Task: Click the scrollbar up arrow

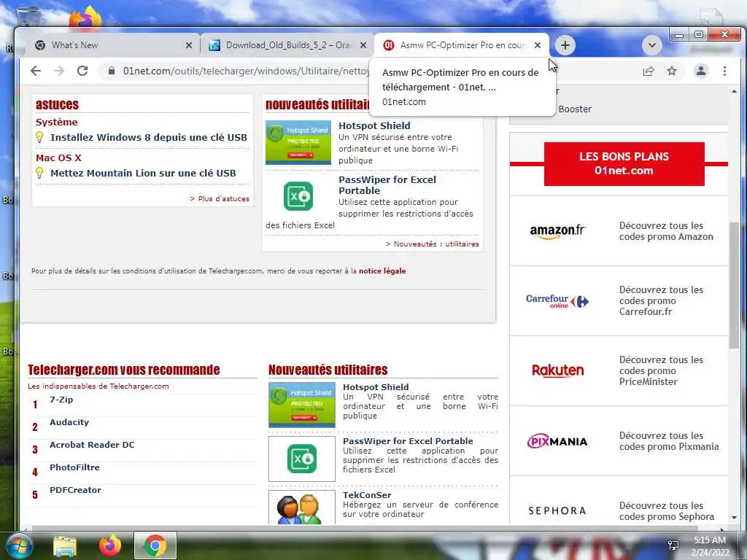Action: [734, 91]
